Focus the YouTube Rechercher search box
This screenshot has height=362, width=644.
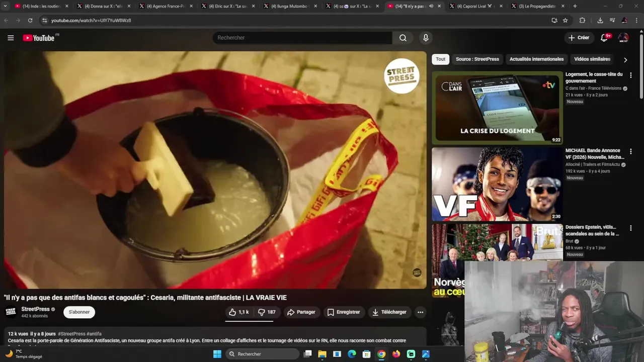point(302,38)
